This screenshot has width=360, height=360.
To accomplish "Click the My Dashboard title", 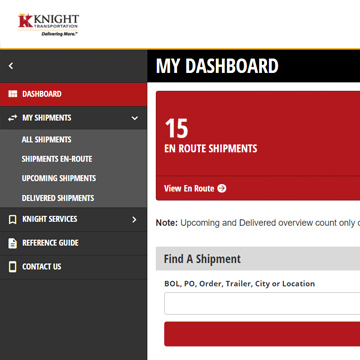I will pyautogui.click(x=217, y=66).
